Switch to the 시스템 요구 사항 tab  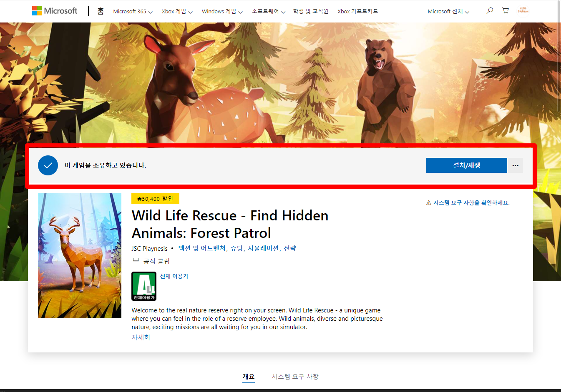[x=295, y=376]
